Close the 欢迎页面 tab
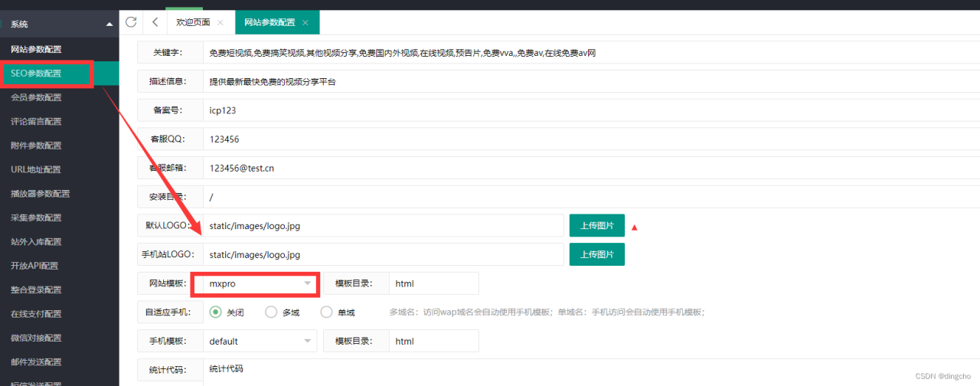 [221, 23]
